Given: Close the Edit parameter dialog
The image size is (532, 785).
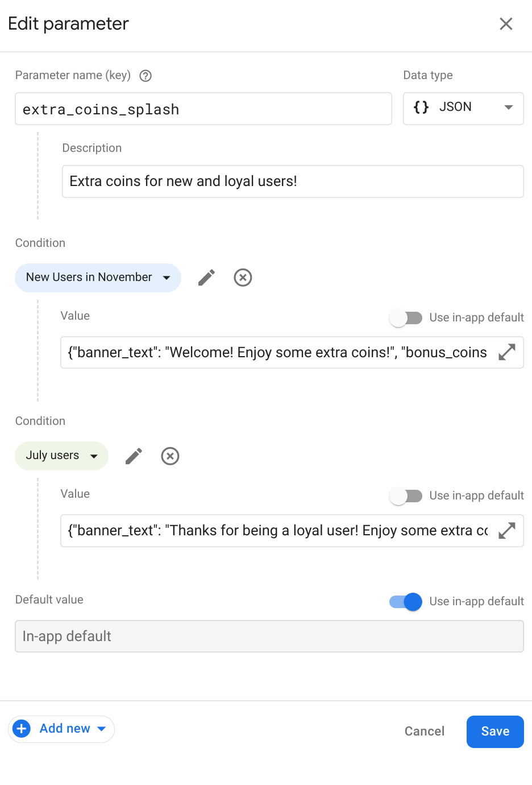Looking at the screenshot, I should 505,24.
